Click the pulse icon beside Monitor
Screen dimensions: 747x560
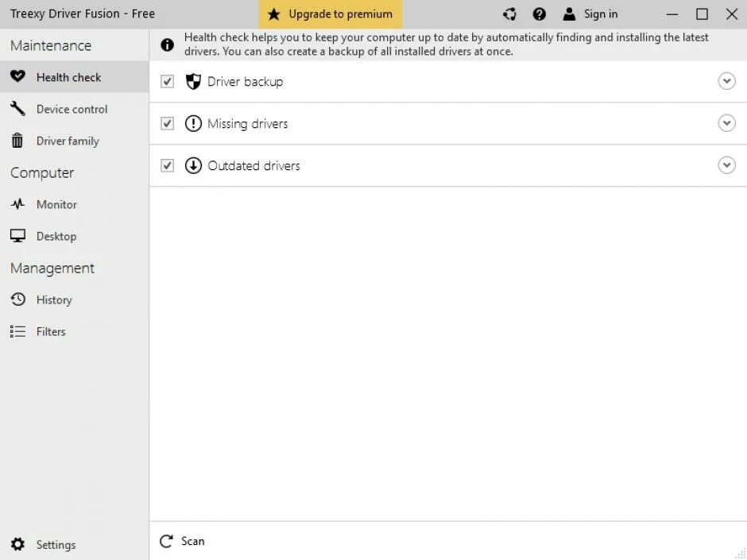point(17,204)
